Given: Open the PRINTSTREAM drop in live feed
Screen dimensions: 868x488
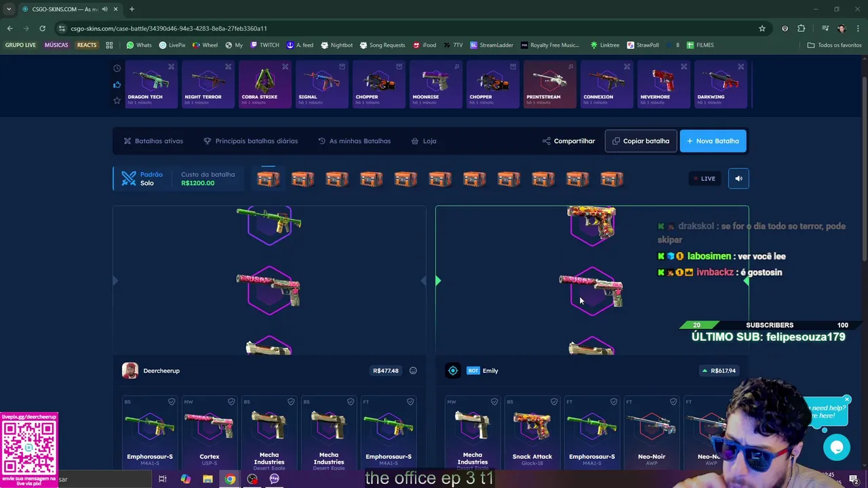Looking at the screenshot, I should 550,85.
